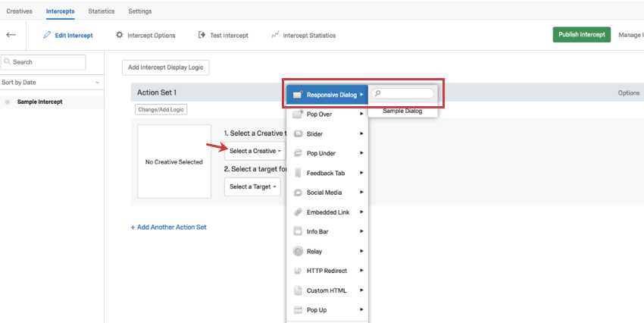This screenshot has height=323, width=644.
Task: Expand the Sort by Date dropdown
Action: pos(51,82)
